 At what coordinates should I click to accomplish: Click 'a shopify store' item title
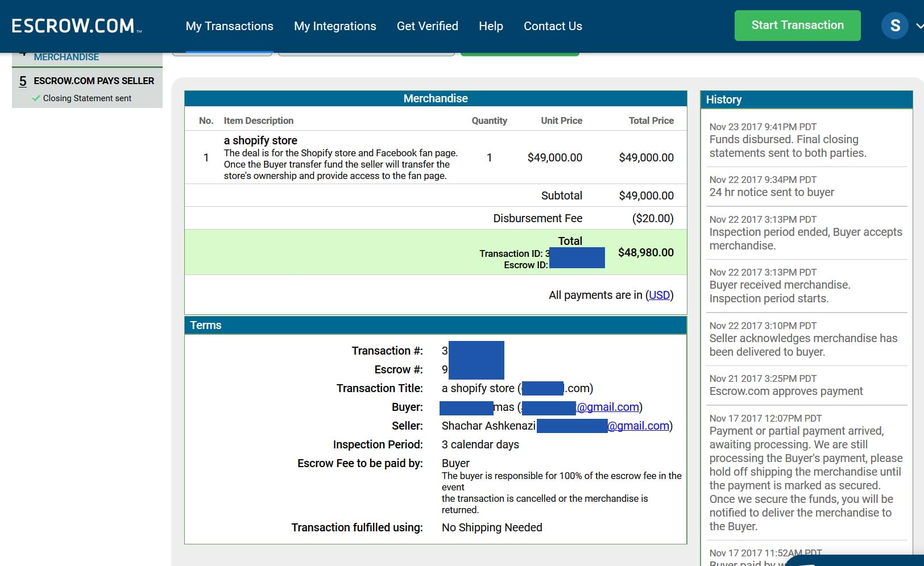pyautogui.click(x=260, y=140)
